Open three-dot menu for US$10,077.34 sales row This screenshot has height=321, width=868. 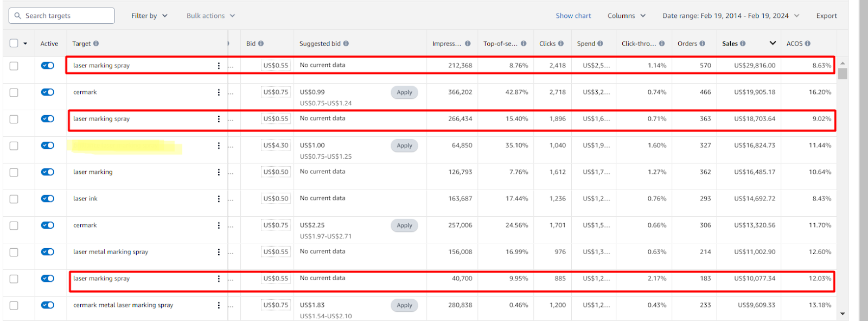click(219, 279)
